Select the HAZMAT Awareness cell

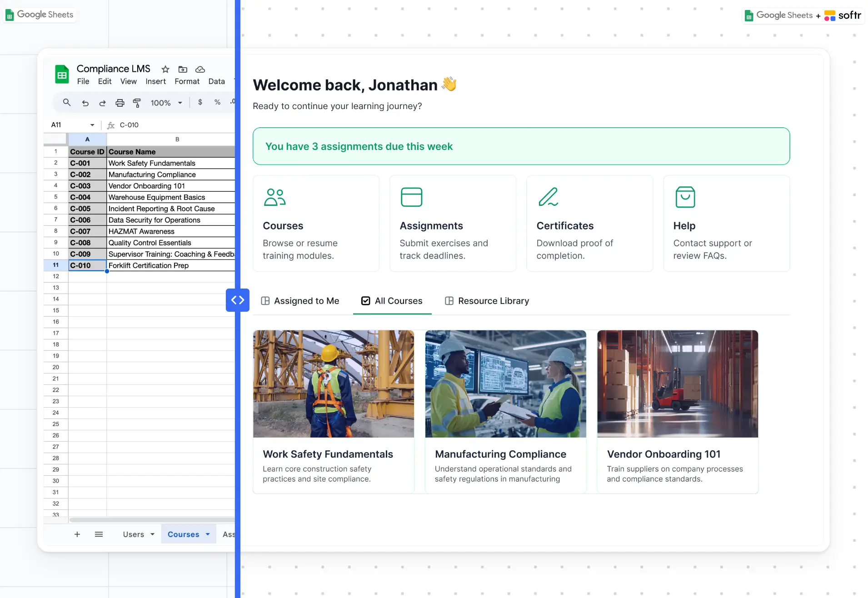(171, 231)
